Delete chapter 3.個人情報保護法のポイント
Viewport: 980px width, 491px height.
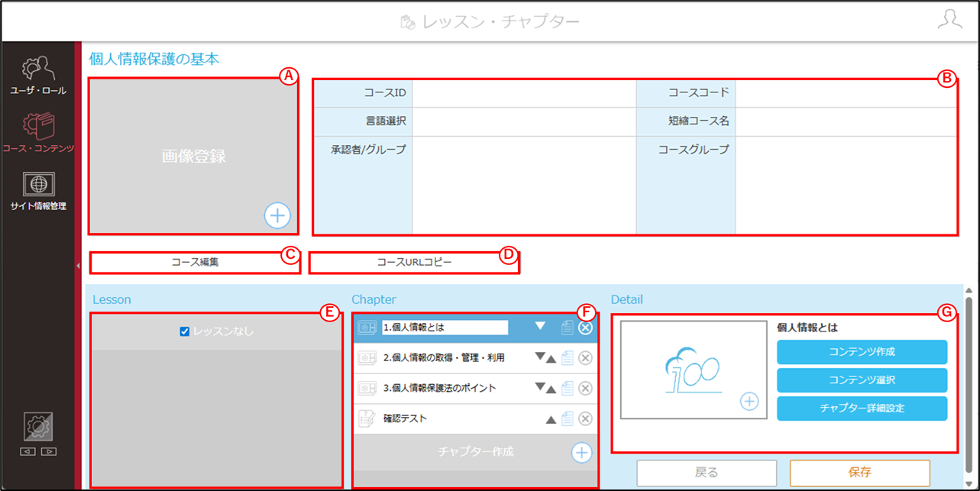[x=585, y=388]
